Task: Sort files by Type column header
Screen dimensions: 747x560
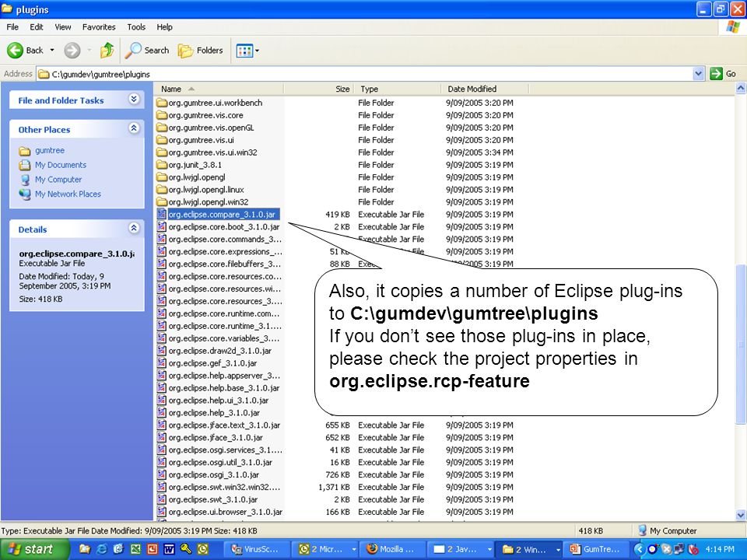Action: 398,89
